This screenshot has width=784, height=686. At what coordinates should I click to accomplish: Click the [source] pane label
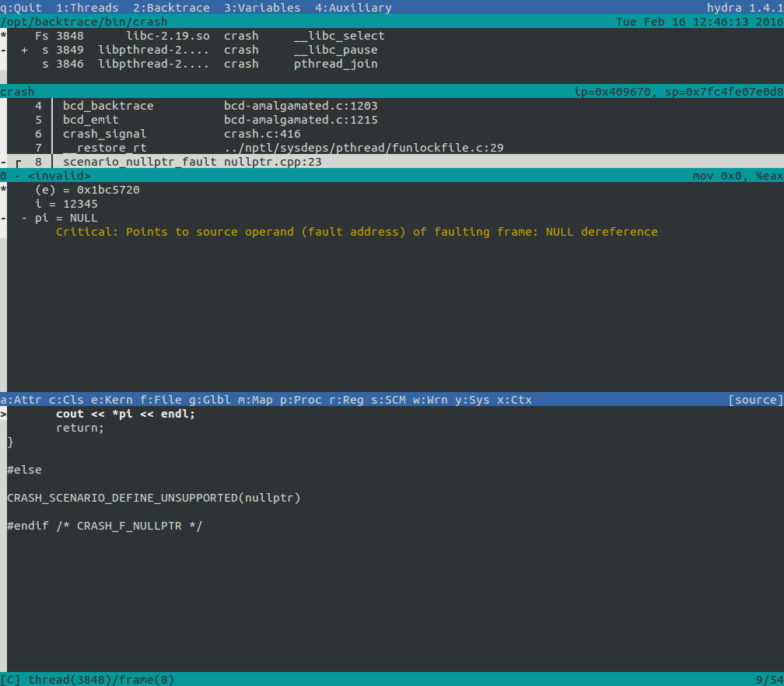754,400
